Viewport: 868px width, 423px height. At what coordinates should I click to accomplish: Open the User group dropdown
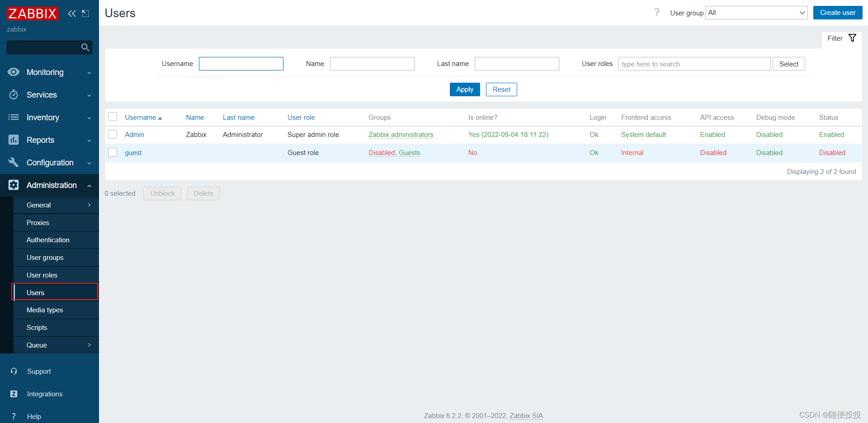tap(756, 13)
